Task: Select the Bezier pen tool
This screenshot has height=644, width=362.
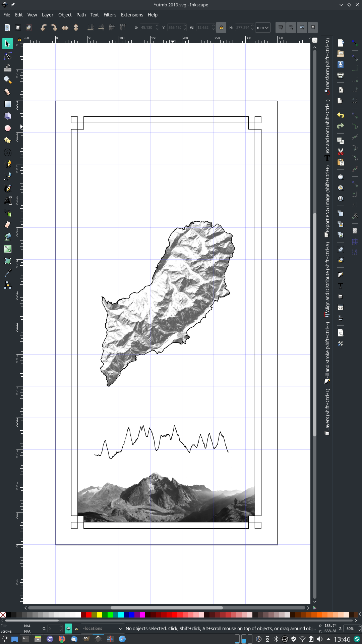Action: [x=7, y=176]
